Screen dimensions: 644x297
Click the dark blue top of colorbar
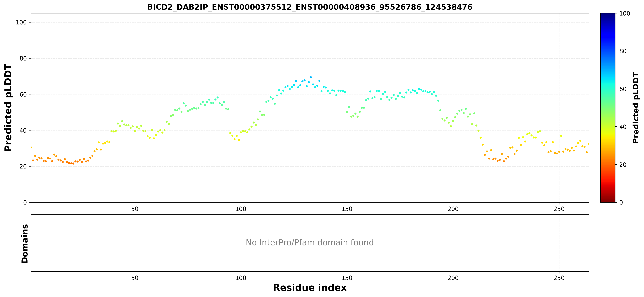click(608, 15)
